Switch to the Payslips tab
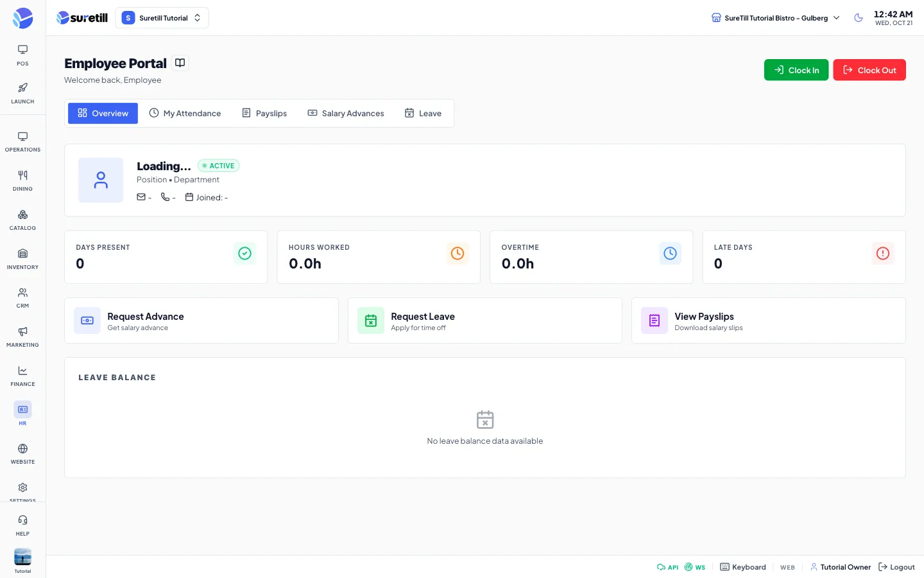 tap(264, 113)
